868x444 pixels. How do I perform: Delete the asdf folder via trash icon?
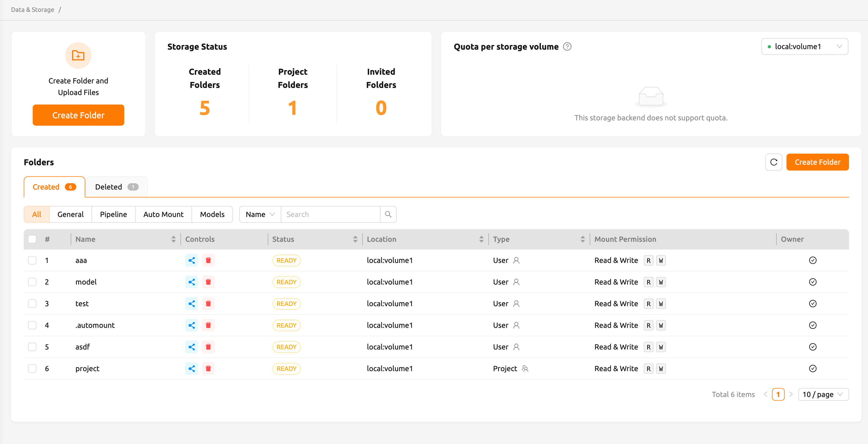(208, 347)
